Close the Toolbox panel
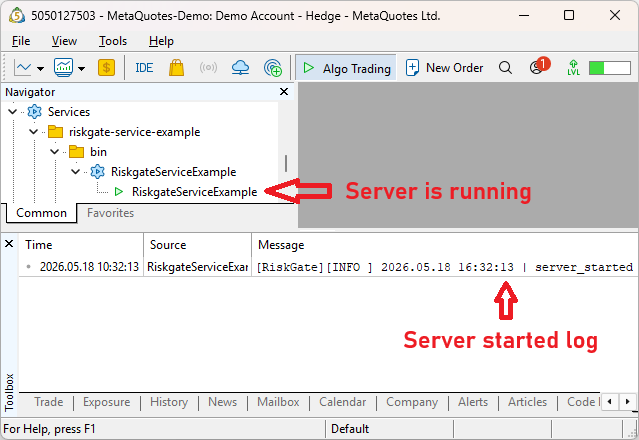Image resolution: width=639 pixels, height=440 pixels. [x=9, y=244]
